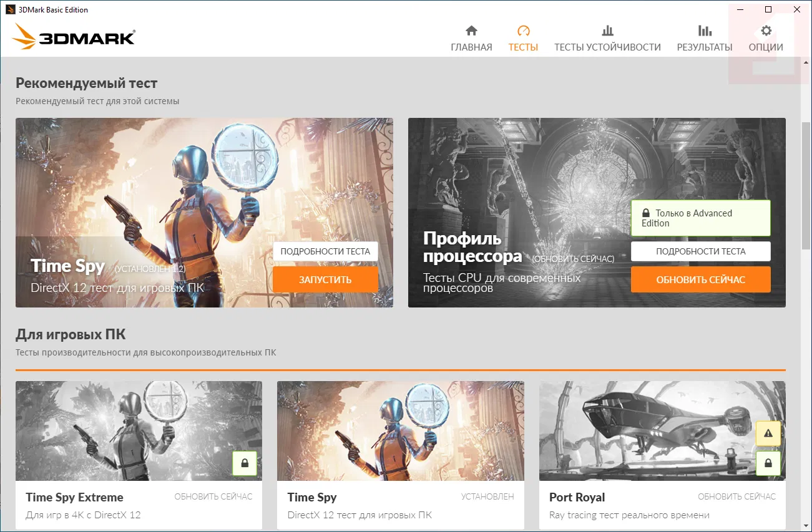This screenshot has height=532, width=812.
Task: Select the colored Time Spy card thumbnail
Action: [x=401, y=431]
